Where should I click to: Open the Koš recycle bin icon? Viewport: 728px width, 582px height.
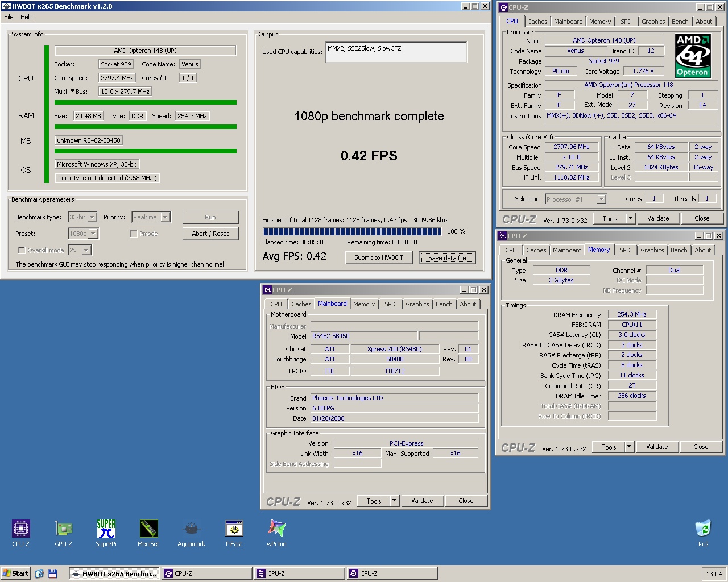click(704, 533)
